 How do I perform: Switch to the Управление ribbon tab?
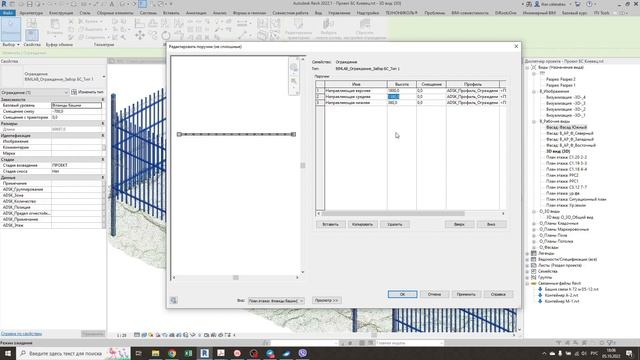tap(339, 13)
